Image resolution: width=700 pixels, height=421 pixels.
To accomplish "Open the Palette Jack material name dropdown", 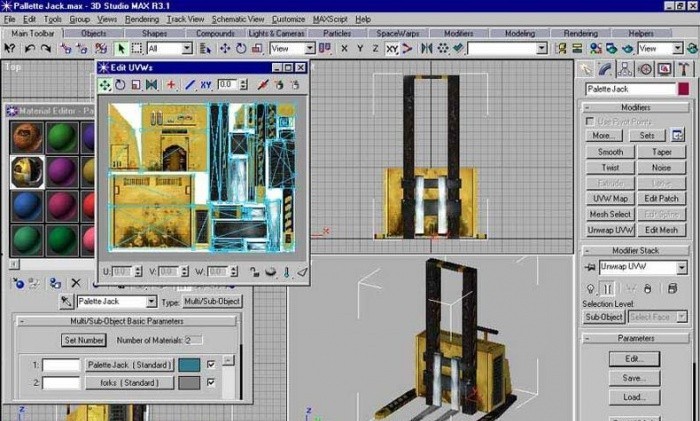I will pyautogui.click(x=151, y=301).
